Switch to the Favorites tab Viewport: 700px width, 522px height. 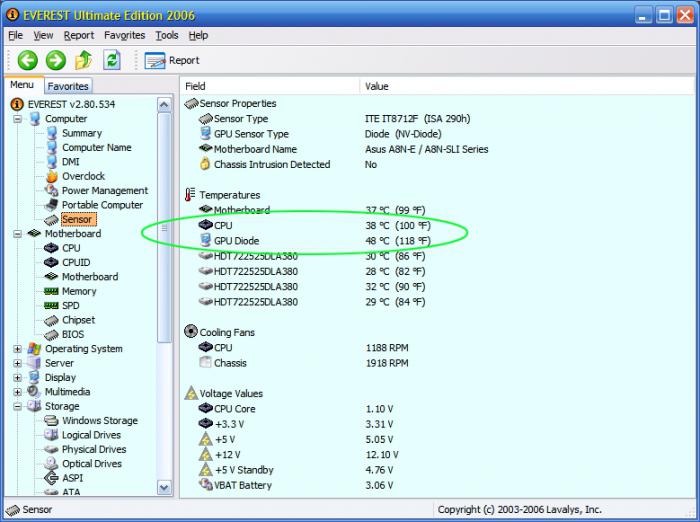point(68,86)
